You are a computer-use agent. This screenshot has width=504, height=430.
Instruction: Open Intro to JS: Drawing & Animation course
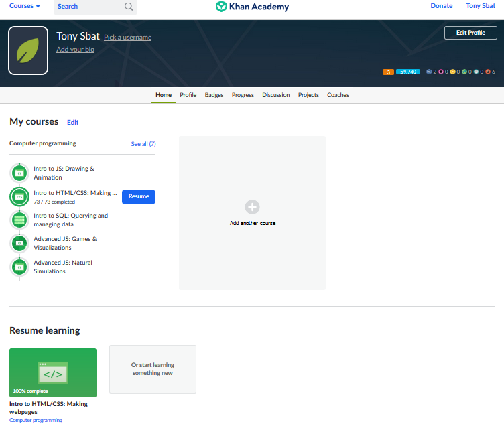coord(64,173)
